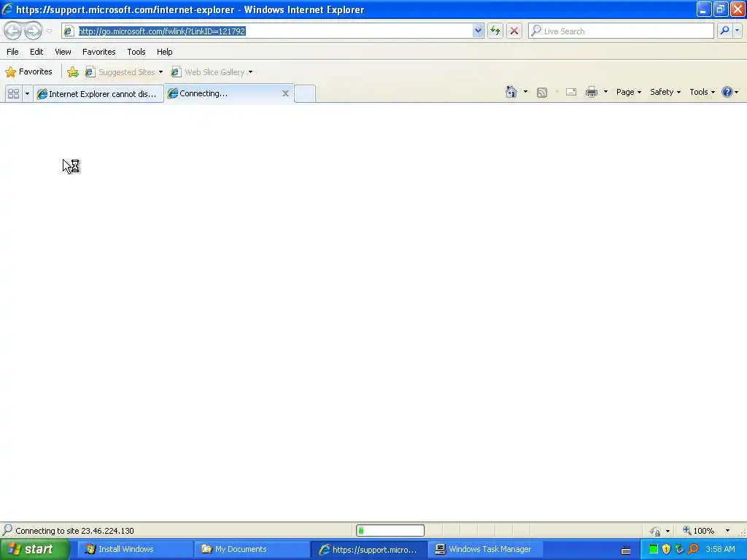Click the page icon in the address bar
Image resolution: width=747 pixels, height=560 pixels.
click(69, 31)
